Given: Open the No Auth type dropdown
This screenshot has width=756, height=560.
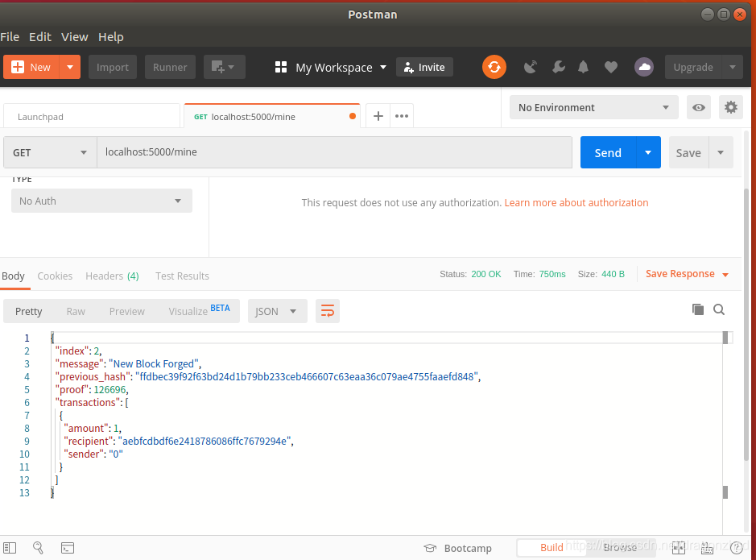Looking at the screenshot, I should (101, 201).
